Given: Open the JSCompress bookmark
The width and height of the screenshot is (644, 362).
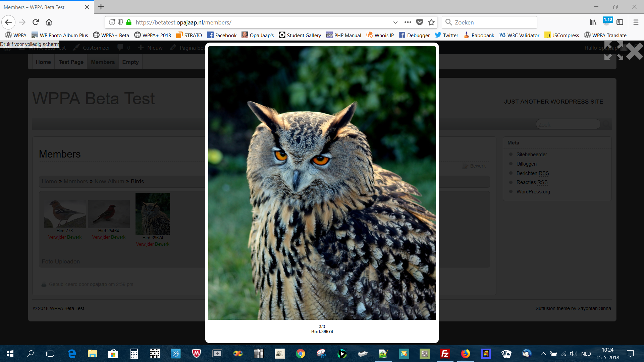Looking at the screenshot, I should (562, 35).
